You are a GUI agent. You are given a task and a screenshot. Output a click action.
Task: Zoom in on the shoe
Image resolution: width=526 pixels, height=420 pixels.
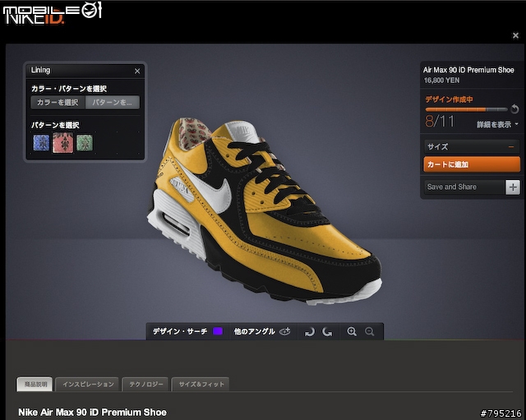[x=352, y=332]
